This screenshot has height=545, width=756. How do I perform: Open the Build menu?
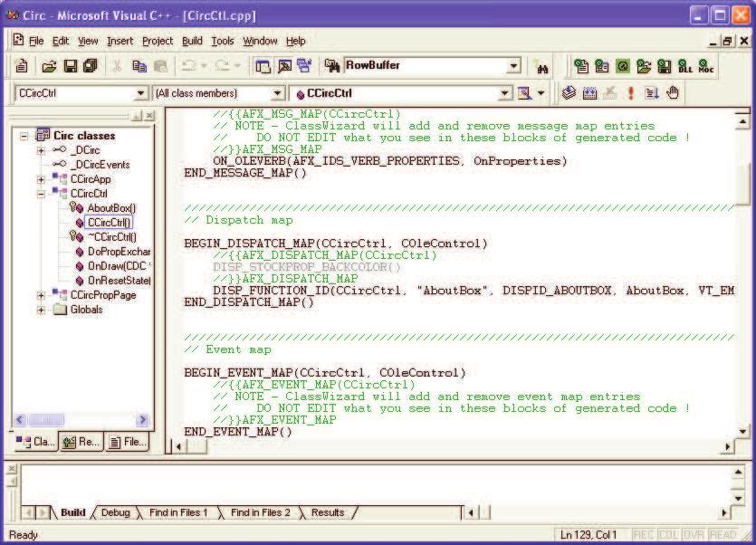(x=192, y=41)
